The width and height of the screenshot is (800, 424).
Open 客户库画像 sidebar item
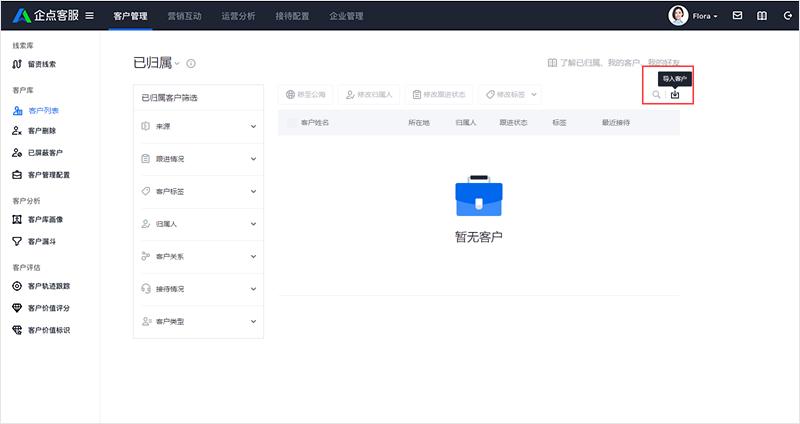[x=37, y=219]
